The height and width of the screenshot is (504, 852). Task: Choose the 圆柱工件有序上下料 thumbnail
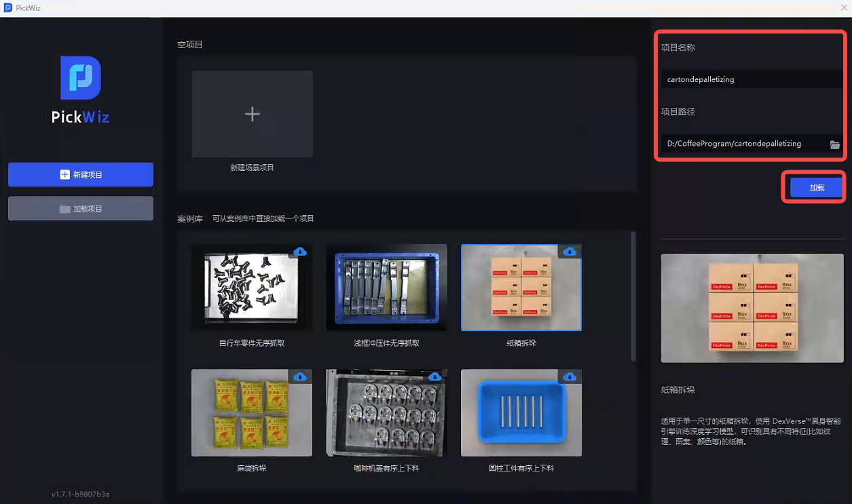pos(521,413)
